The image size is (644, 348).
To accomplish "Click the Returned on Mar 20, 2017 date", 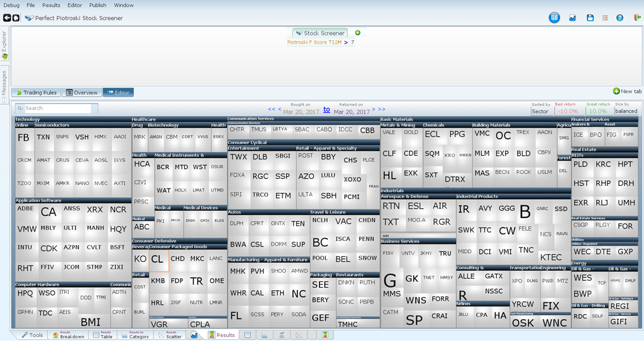I will coord(352,112).
